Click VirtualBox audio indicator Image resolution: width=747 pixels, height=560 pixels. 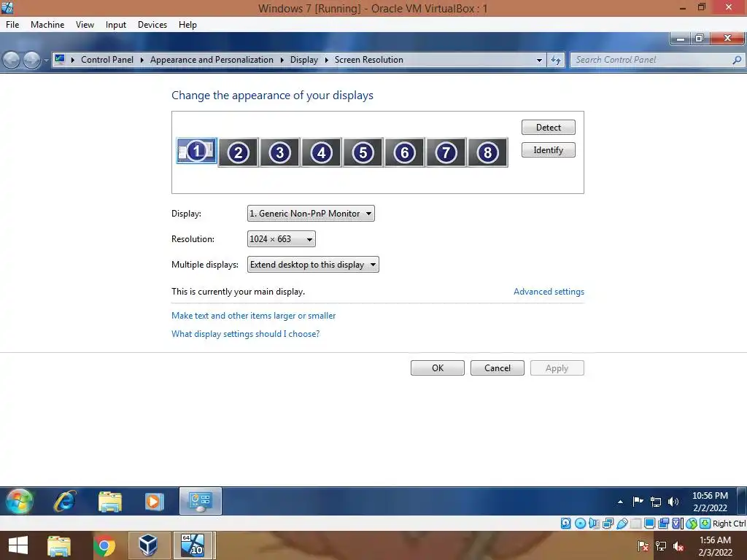click(x=594, y=524)
